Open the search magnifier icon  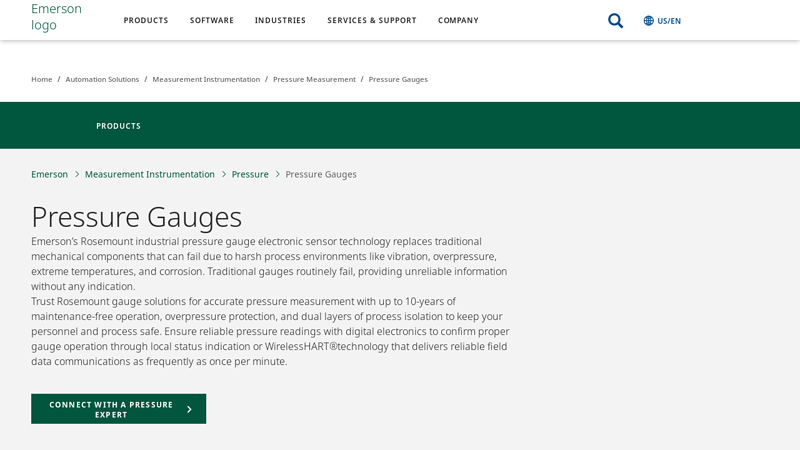click(x=615, y=21)
